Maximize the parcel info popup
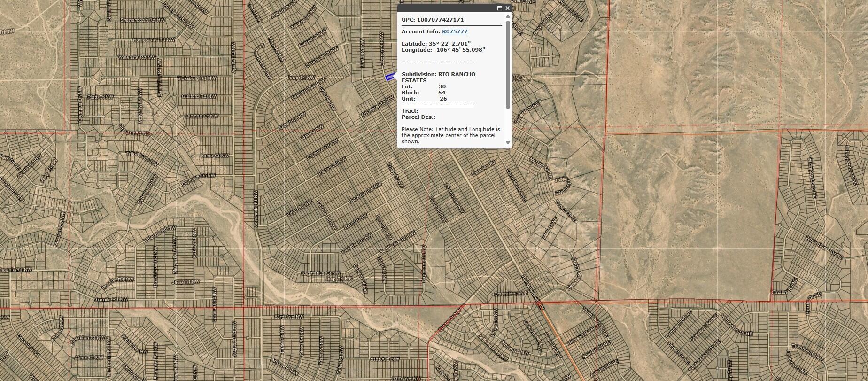Image resolution: width=868 pixels, height=381 pixels. point(500,8)
